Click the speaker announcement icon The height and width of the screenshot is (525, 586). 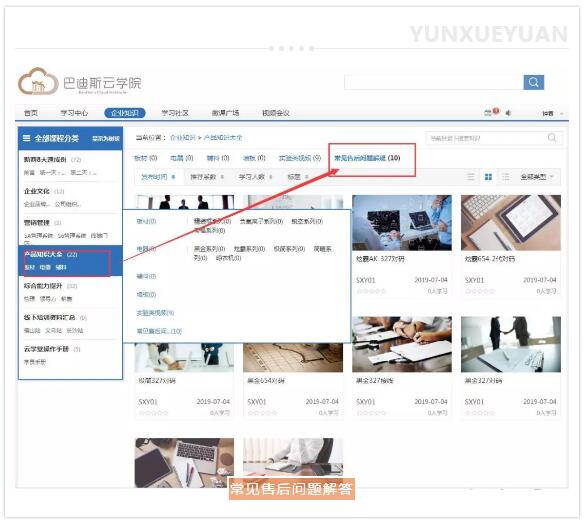pyautogui.click(x=508, y=112)
